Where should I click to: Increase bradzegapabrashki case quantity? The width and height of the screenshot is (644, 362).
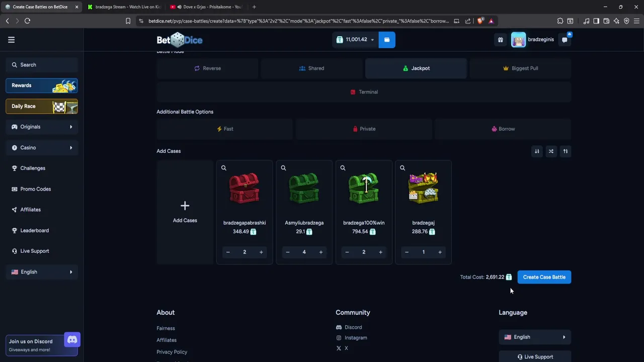tap(261, 252)
